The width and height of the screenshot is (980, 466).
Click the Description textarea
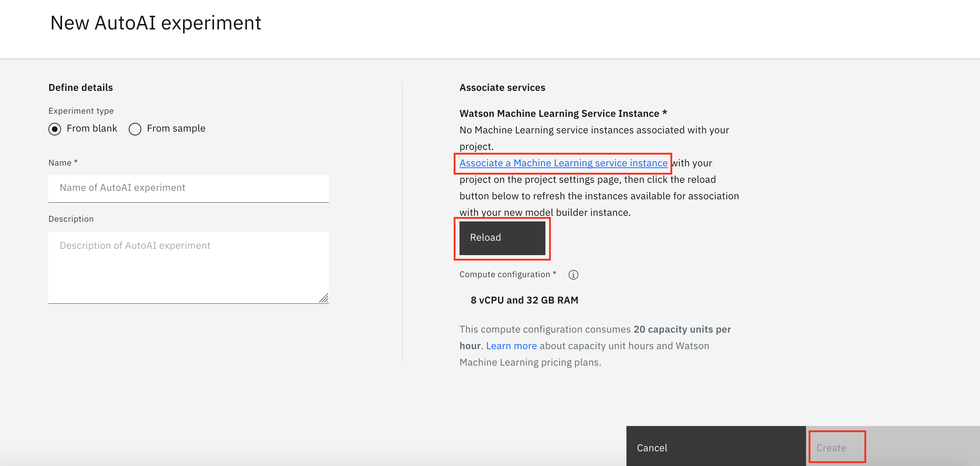point(188,266)
